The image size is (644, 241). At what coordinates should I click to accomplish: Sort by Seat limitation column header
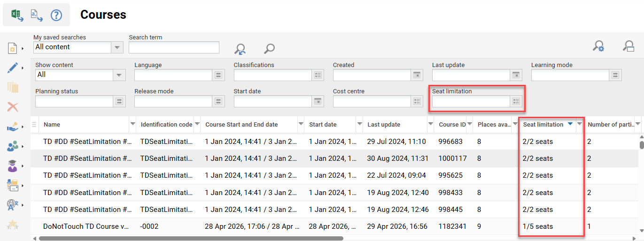pyautogui.click(x=543, y=125)
